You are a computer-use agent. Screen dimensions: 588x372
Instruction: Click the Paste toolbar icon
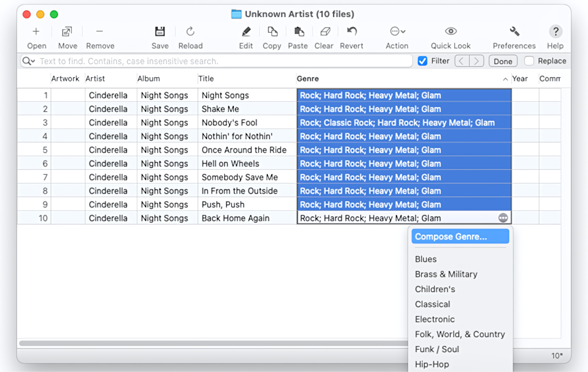pyautogui.click(x=298, y=32)
